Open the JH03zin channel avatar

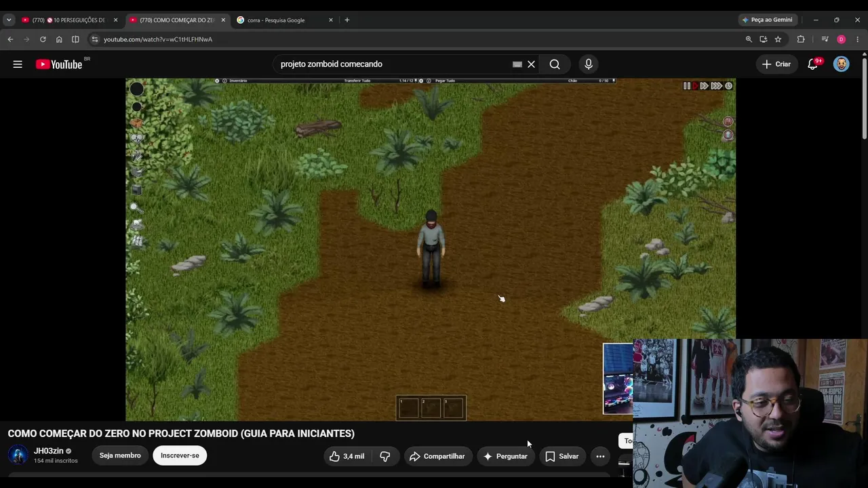[18, 455]
